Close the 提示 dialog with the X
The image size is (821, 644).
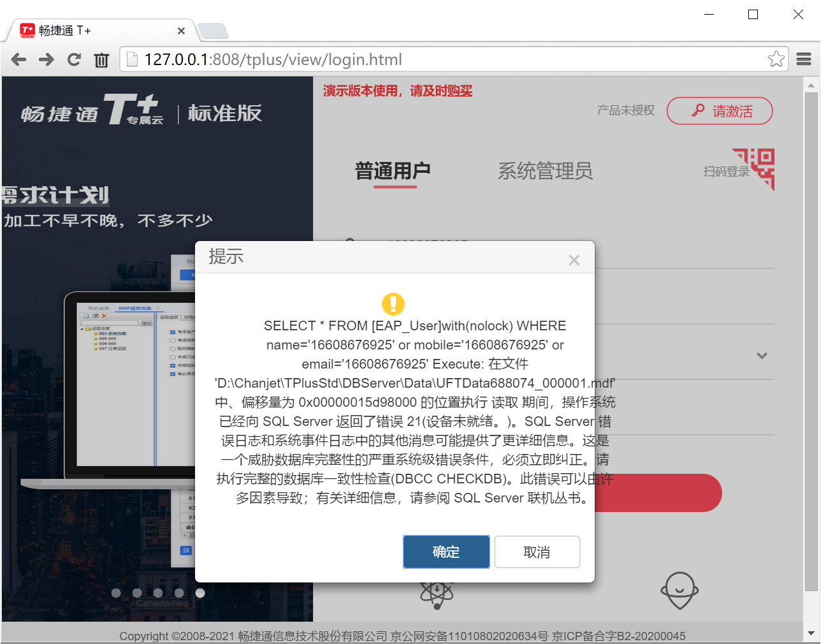click(574, 260)
